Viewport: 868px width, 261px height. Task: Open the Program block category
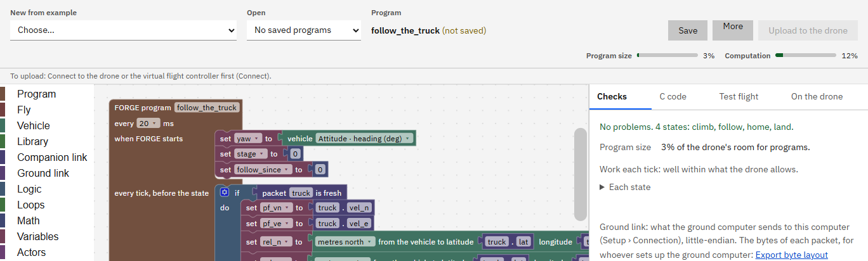point(36,94)
